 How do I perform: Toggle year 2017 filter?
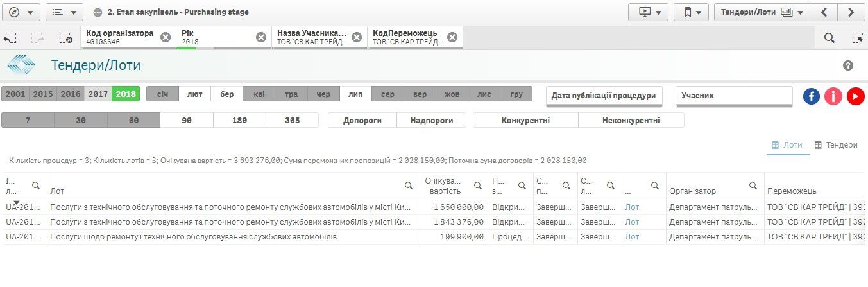click(98, 94)
